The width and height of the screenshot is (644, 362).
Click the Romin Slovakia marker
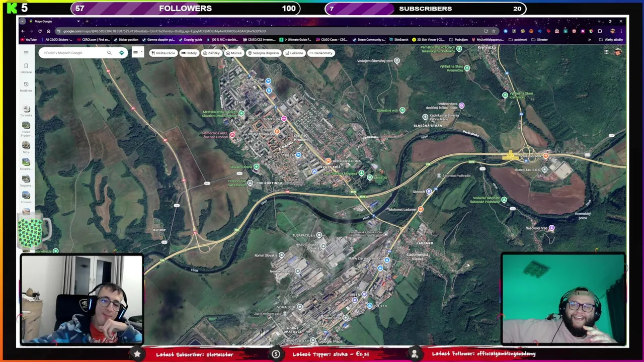coord(281,255)
